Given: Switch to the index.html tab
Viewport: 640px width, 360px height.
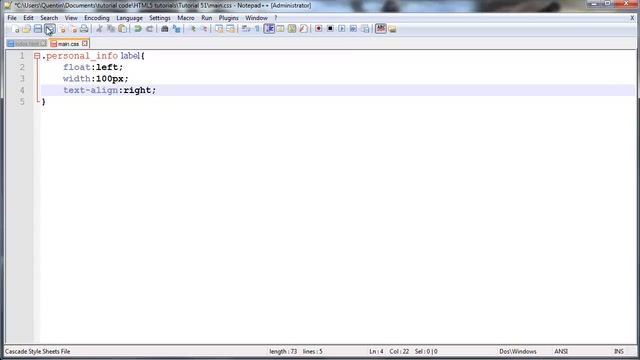Looking at the screenshot, I should (27, 44).
